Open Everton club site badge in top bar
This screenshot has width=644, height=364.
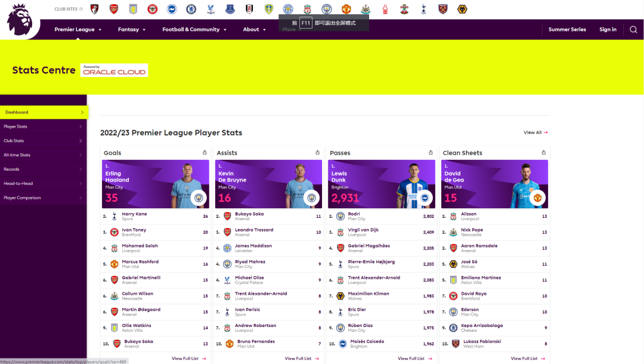point(230,9)
